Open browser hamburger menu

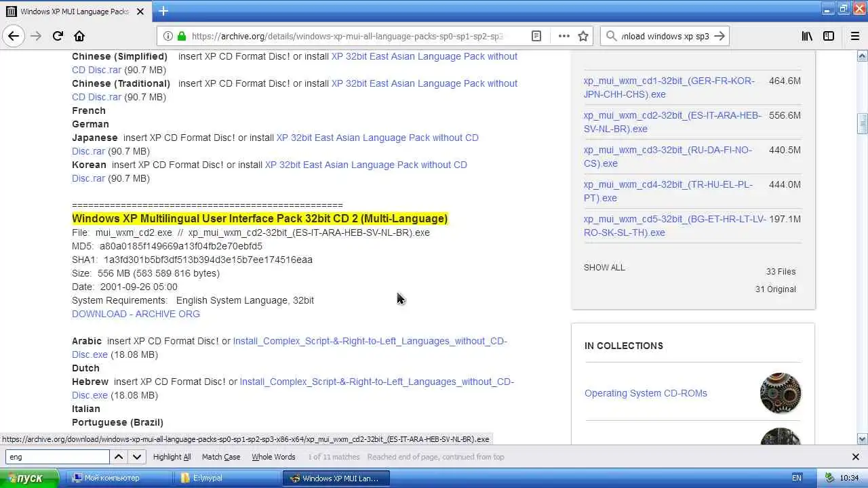tap(855, 36)
